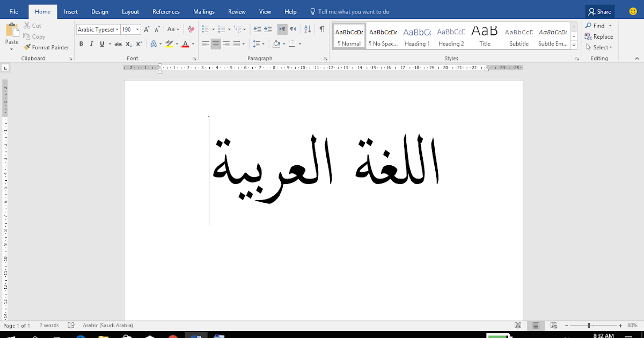Switch to Read Mode in the status bar

pos(517,325)
